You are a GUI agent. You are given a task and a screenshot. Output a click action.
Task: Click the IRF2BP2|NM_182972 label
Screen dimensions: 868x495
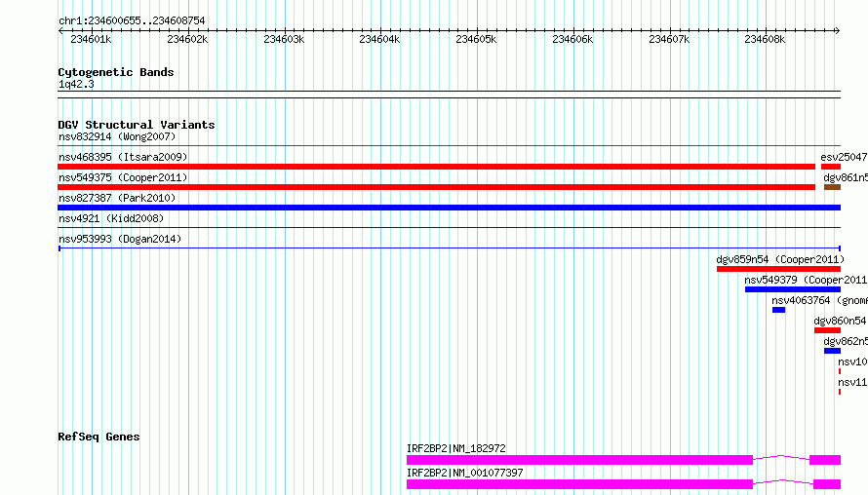[x=456, y=448]
